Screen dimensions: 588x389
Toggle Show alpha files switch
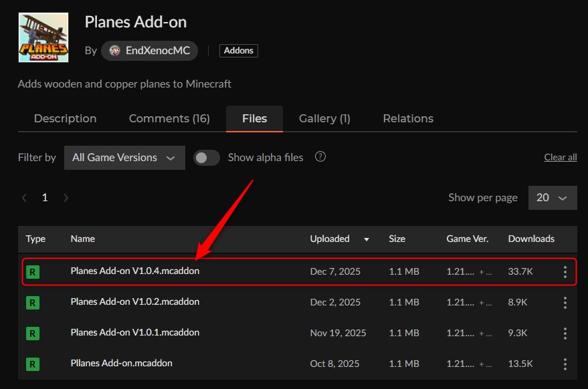207,158
